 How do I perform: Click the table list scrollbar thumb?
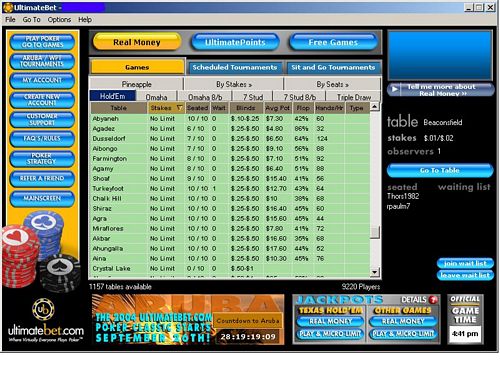click(375, 232)
